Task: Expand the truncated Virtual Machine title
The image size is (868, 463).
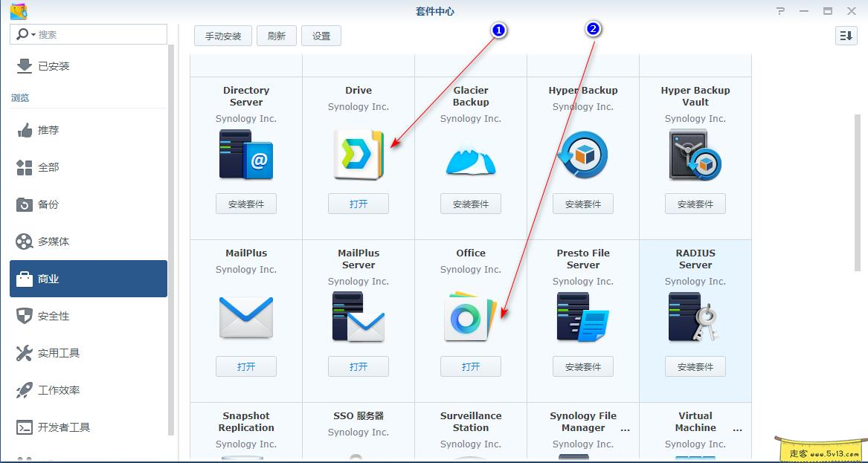Action: 736,430
